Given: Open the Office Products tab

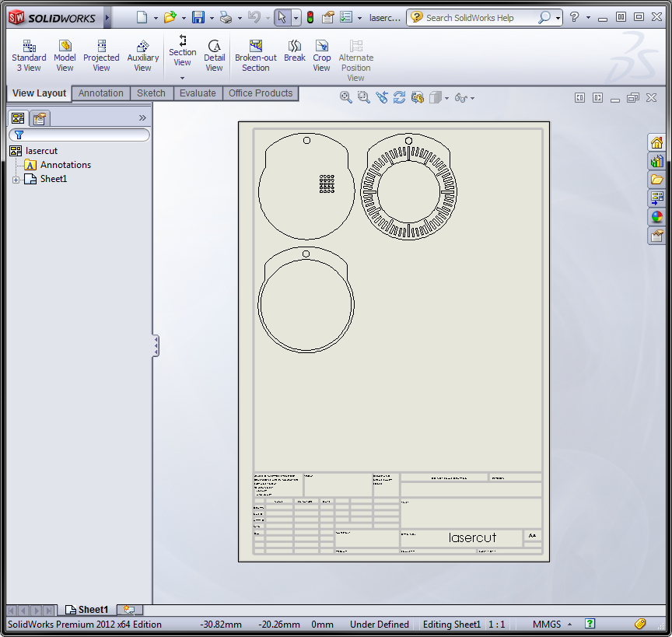Looking at the screenshot, I should 261,93.
